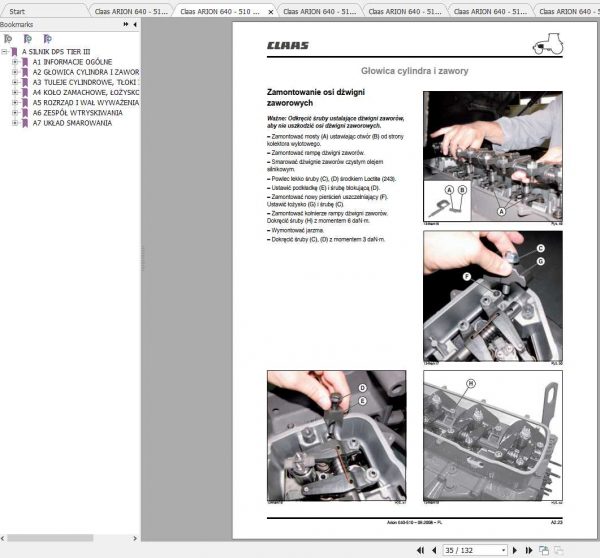The image size is (600, 558).
Task: Select the active Claas ARION 640 - 510 tab
Action: (220, 11)
